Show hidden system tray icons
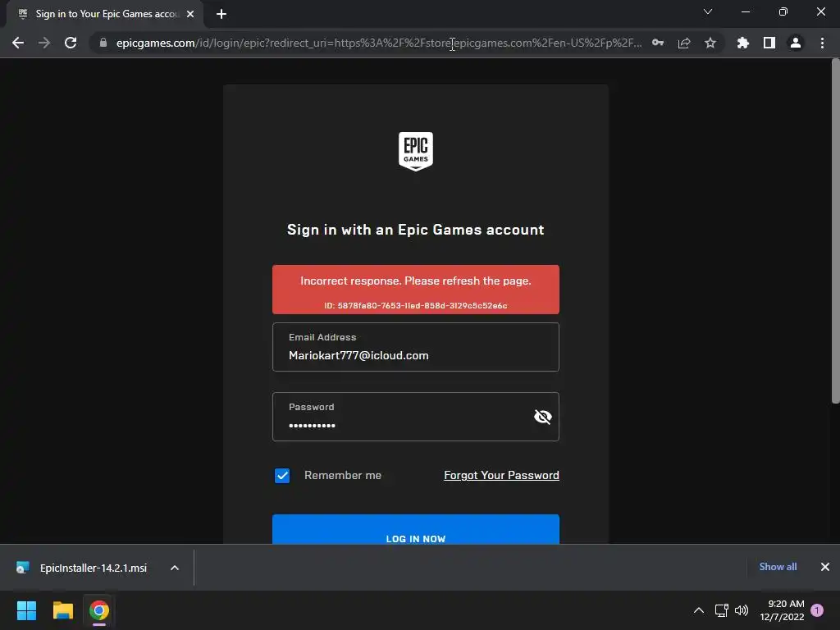Viewport: 840px width, 630px height. (x=699, y=610)
